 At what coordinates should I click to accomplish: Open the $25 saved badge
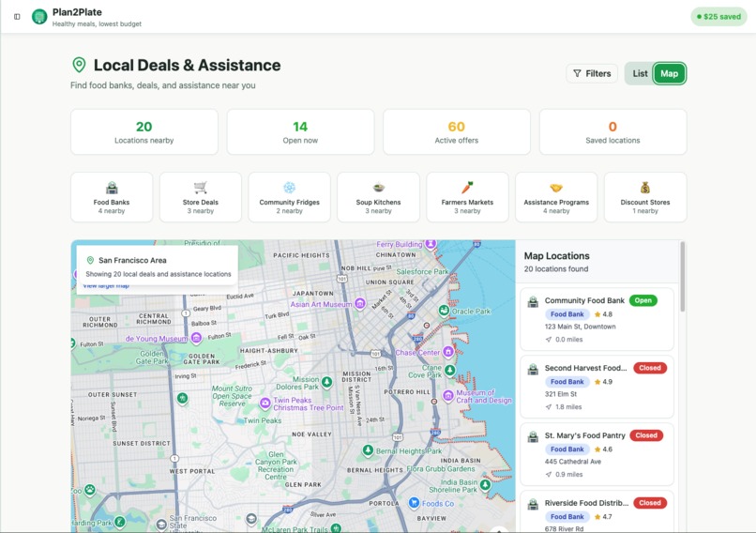pos(718,16)
